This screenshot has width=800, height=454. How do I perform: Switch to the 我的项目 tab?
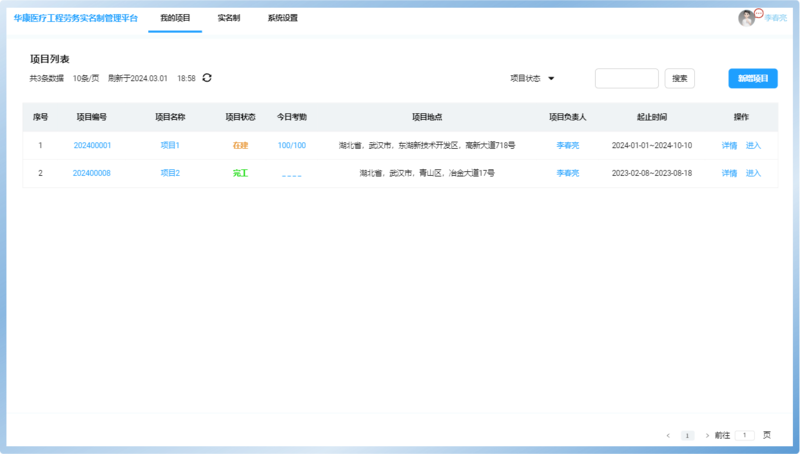[x=175, y=18]
